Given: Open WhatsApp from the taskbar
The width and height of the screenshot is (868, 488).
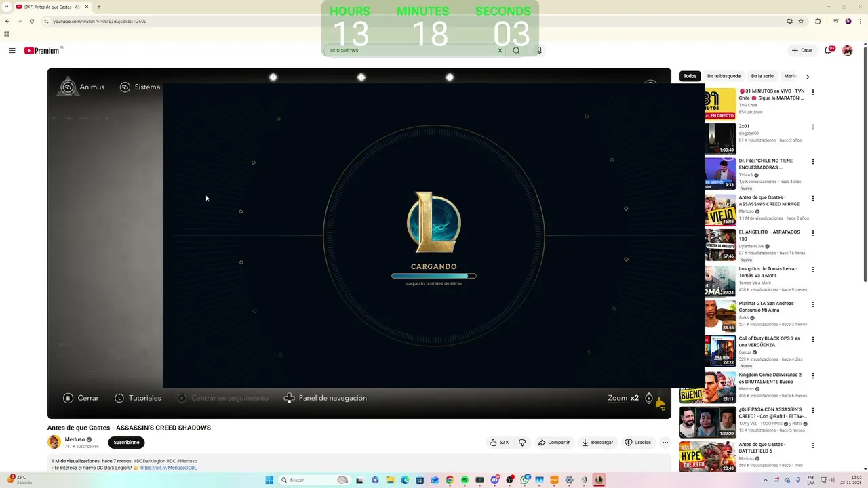Looking at the screenshot, I should click(x=525, y=480).
